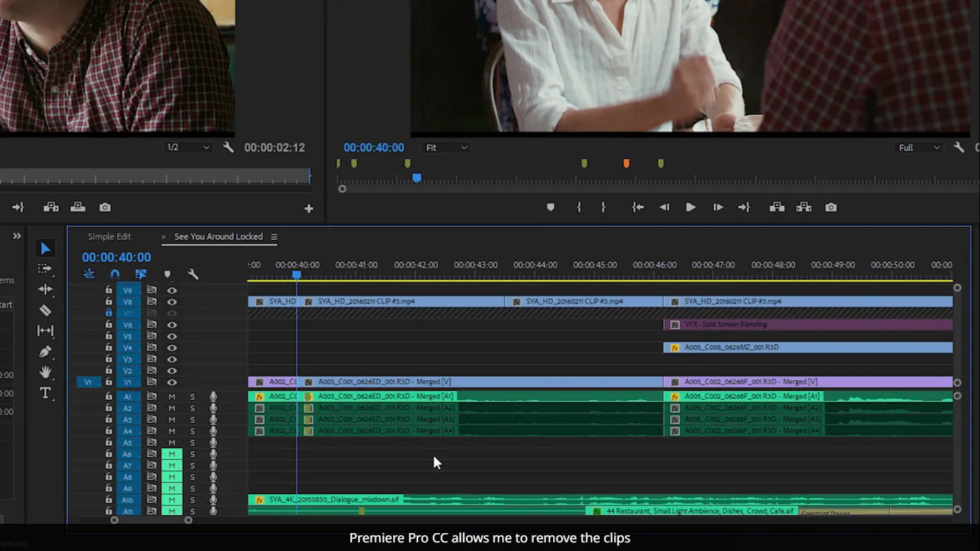This screenshot has width=980, height=551.
Task: Click timeline blue playhead handle
Action: coord(296,275)
